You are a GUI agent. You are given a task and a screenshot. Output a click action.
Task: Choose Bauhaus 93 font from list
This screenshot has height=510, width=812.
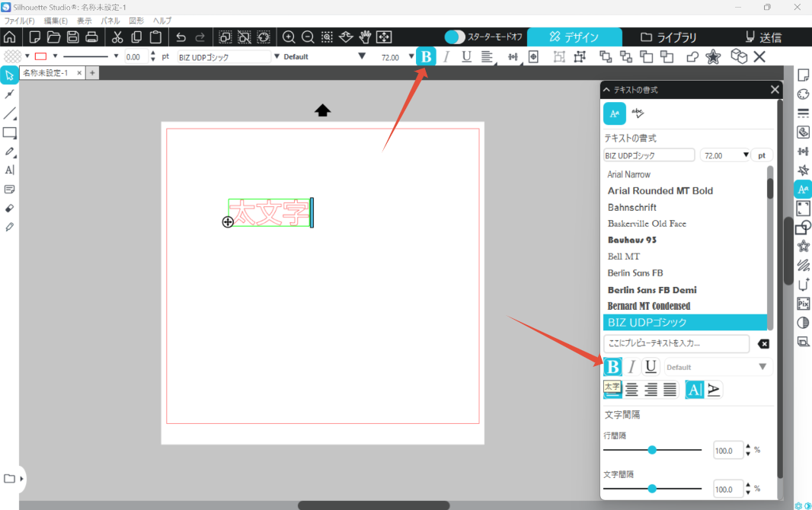pos(631,240)
